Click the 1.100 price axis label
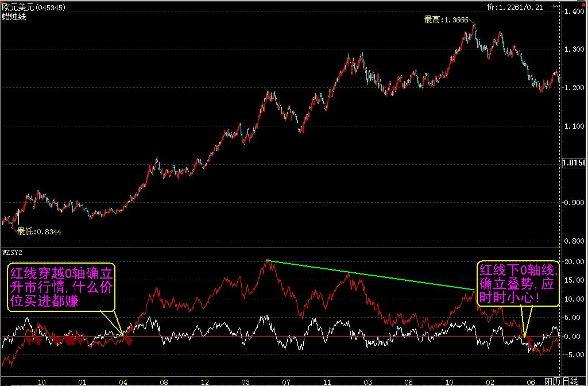Screen dimensions: 588x386 pyautogui.click(x=574, y=126)
